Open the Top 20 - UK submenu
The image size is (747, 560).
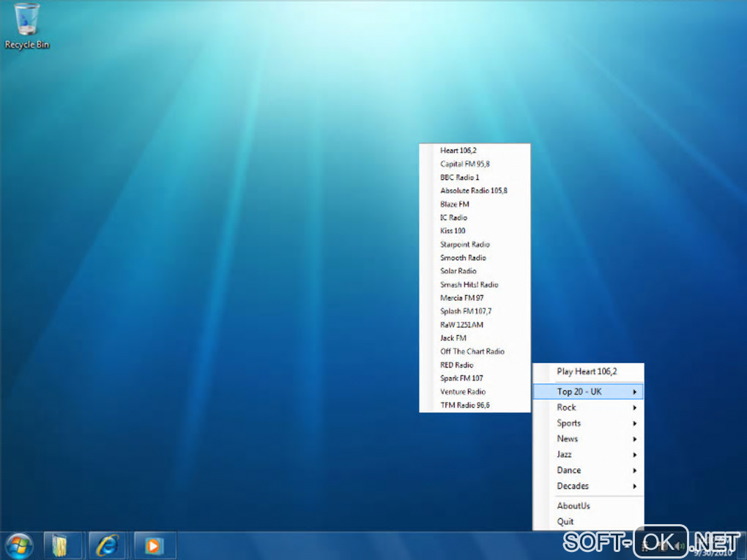pos(588,392)
